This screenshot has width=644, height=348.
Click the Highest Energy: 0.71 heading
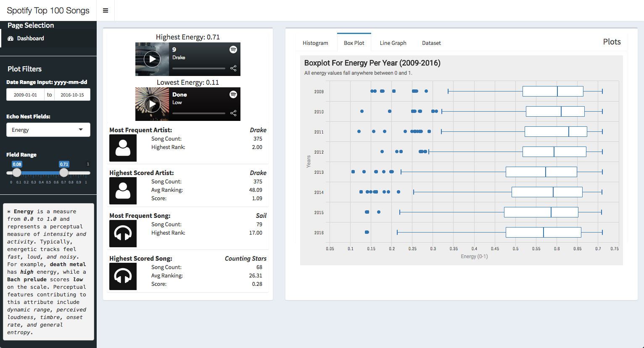point(188,37)
